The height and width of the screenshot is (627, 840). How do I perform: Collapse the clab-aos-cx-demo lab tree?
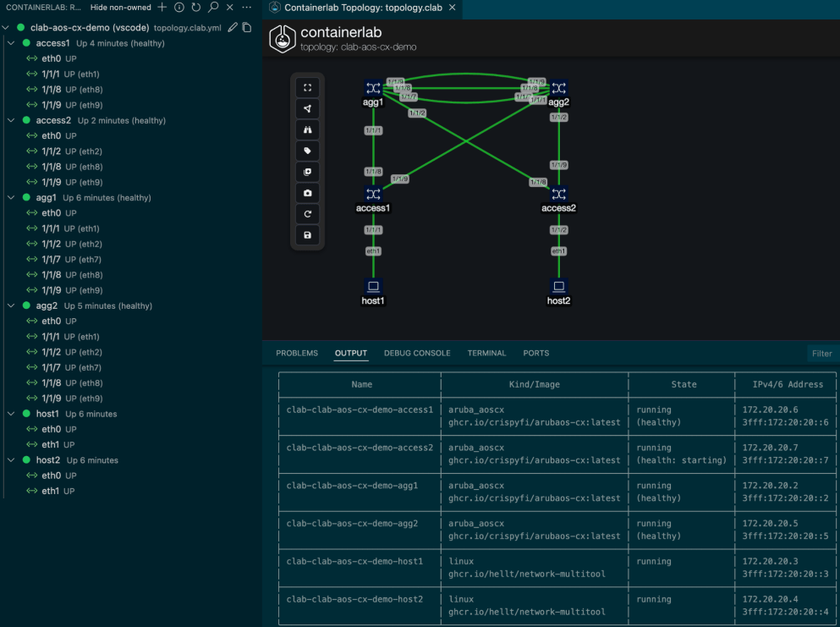6,26
